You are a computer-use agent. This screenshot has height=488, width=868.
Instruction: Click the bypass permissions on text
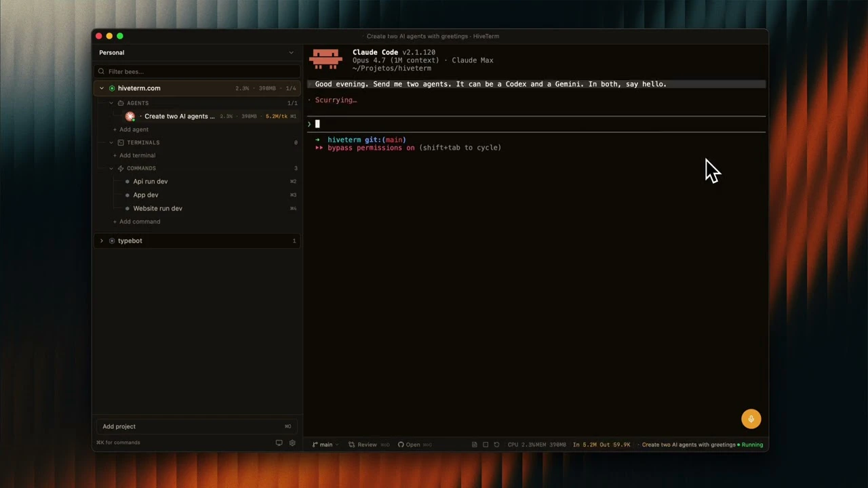click(371, 148)
